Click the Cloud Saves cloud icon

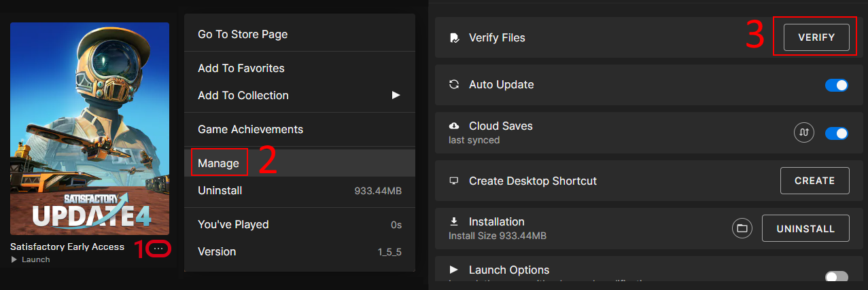click(454, 126)
